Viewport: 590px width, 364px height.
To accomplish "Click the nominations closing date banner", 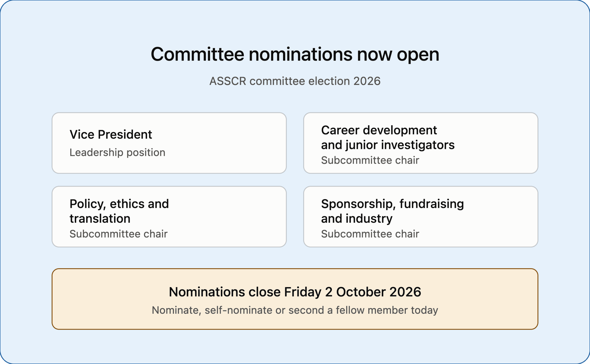I will (295, 299).
